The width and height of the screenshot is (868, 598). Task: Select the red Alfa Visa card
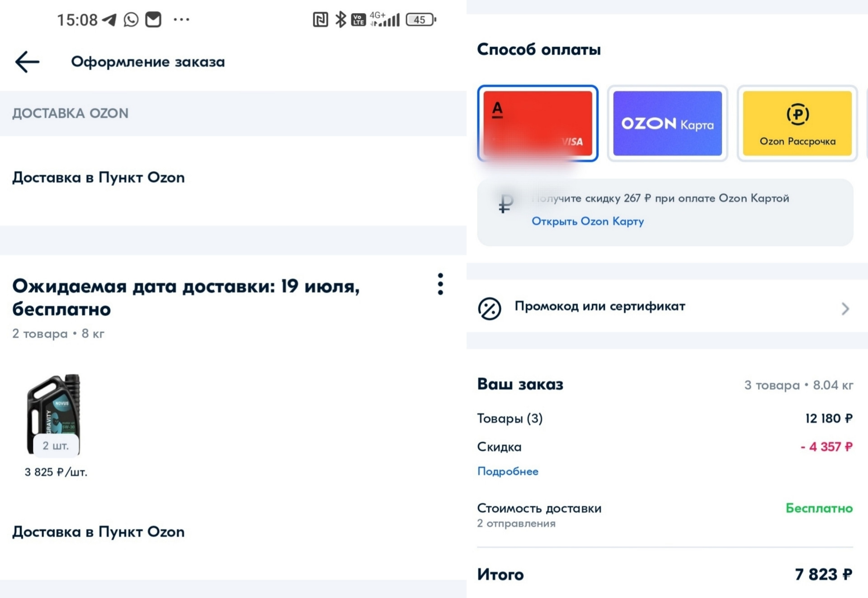pos(538,123)
